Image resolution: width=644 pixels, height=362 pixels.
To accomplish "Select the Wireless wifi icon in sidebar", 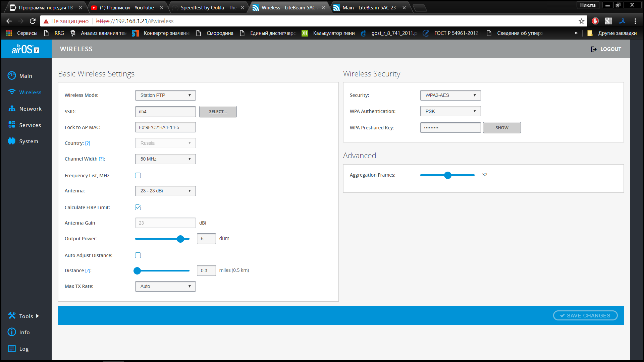I will click(x=12, y=92).
